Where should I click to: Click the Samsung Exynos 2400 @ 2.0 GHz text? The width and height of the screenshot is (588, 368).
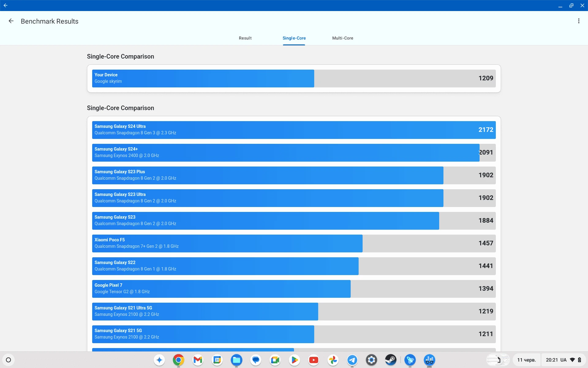tap(126, 155)
